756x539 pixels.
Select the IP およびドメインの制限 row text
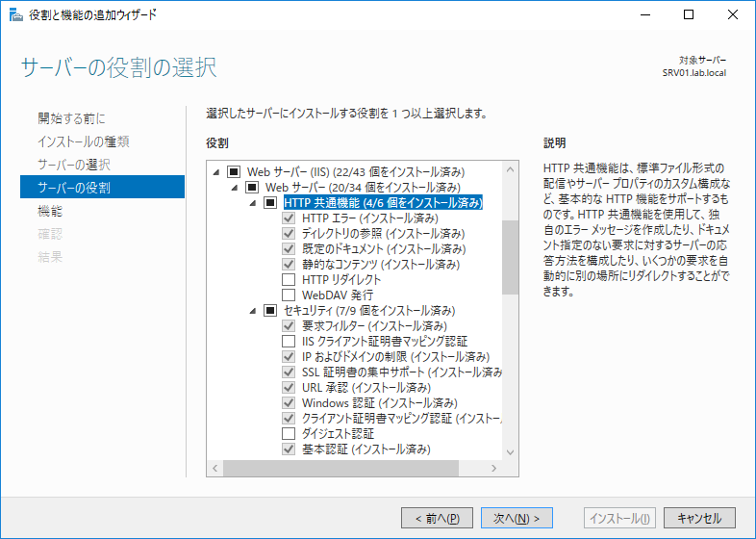396,356
